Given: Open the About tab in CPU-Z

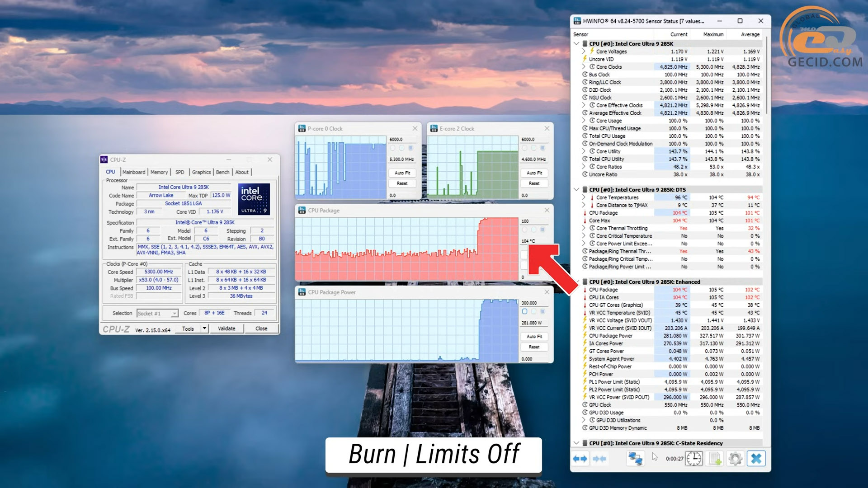Looking at the screenshot, I should (242, 172).
